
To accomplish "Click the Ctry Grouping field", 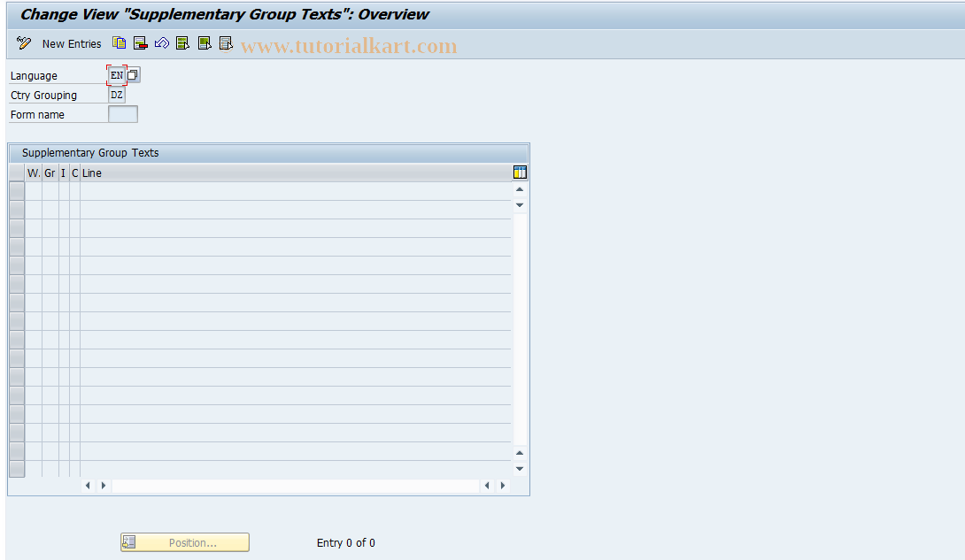I will [x=117, y=95].
